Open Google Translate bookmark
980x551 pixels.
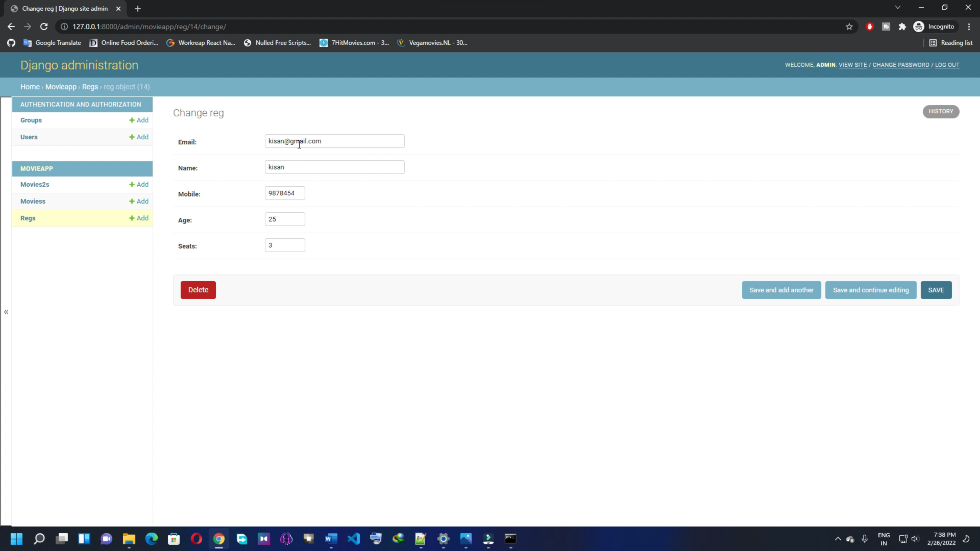tap(52, 43)
